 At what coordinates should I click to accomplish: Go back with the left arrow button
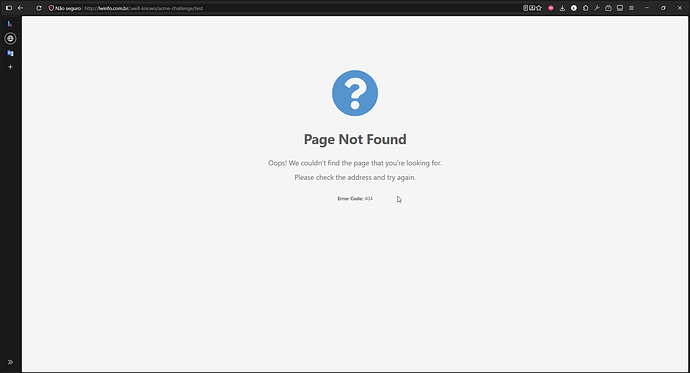[x=21, y=8]
